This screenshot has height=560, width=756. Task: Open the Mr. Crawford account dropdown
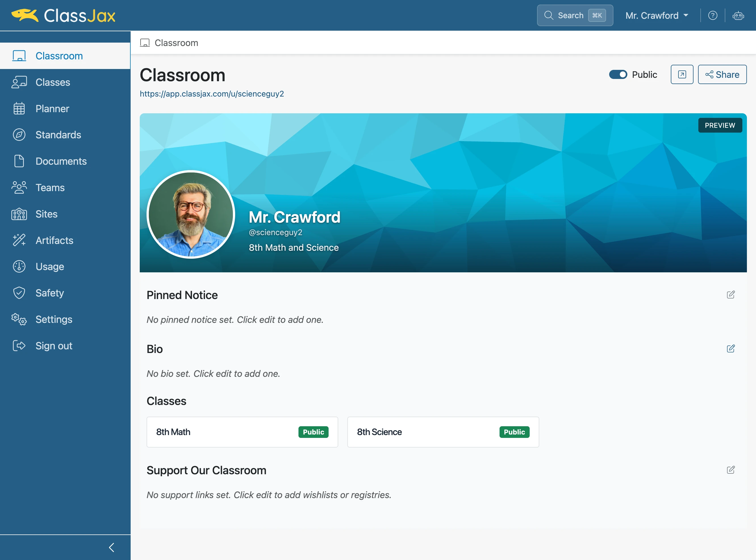click(x=657, y=15)
